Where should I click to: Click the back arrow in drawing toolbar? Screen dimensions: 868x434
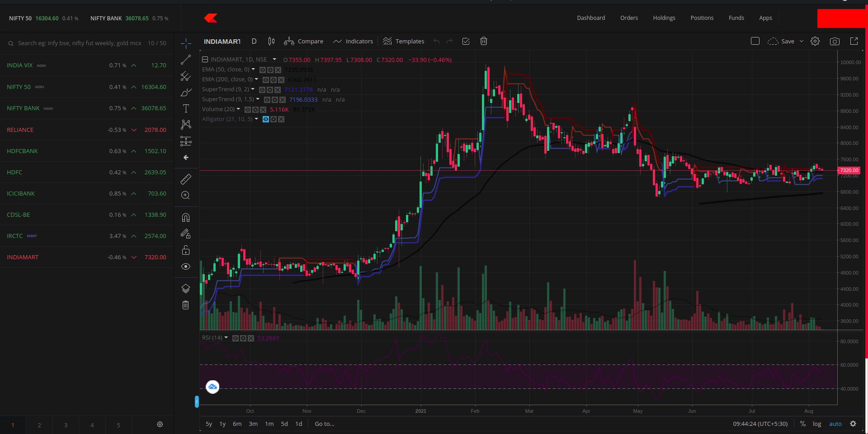(x=186, y=158)
